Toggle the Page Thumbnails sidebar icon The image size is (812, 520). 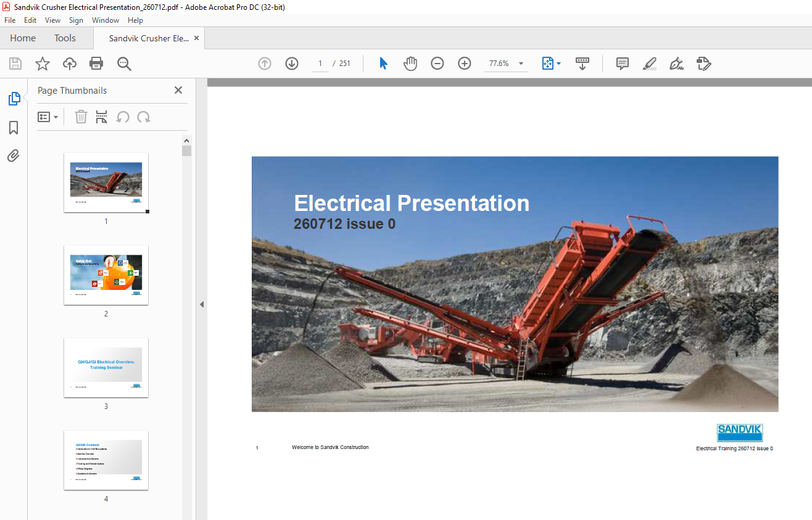pyautogui.click(x=14, y=99)
